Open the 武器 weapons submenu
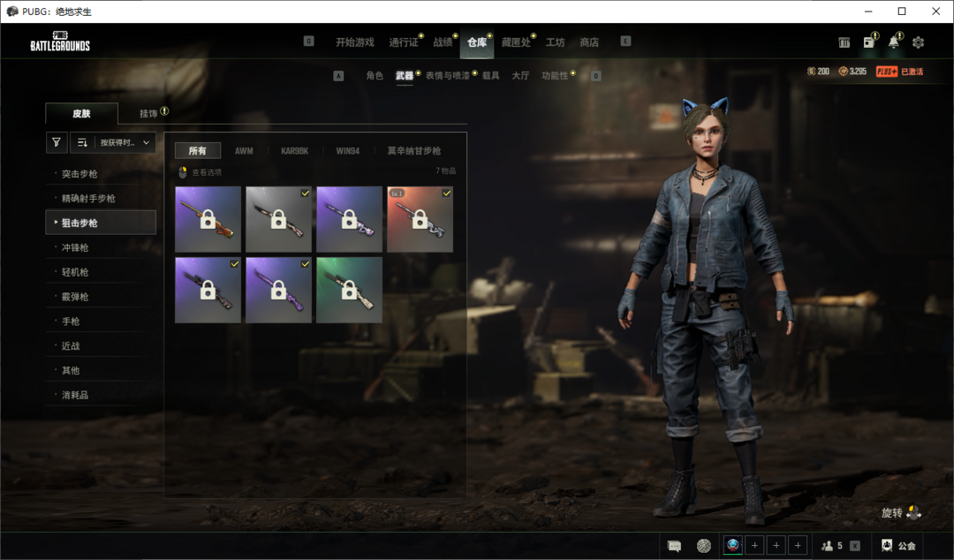 coord(405,75)
